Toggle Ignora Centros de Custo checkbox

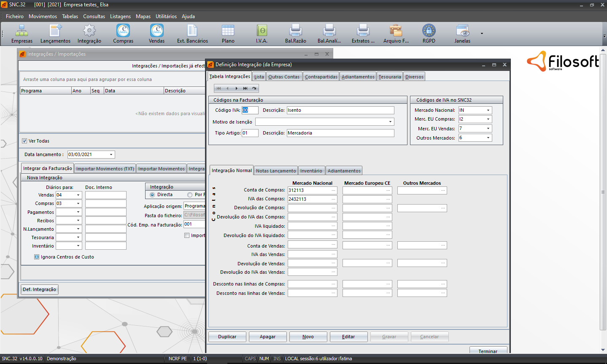[x=37, y=257]
